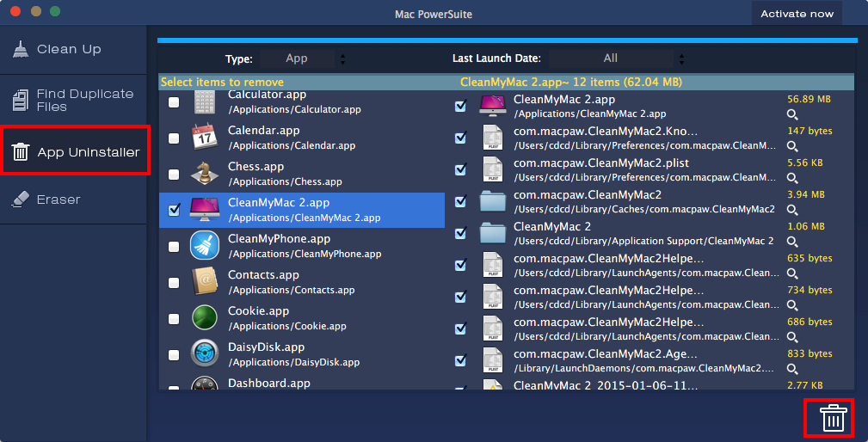The height and width of the screenshot is (442, 868).
Task: Click the Application Support CleanMyMac 2 folder icon
Action: (493, 233)
